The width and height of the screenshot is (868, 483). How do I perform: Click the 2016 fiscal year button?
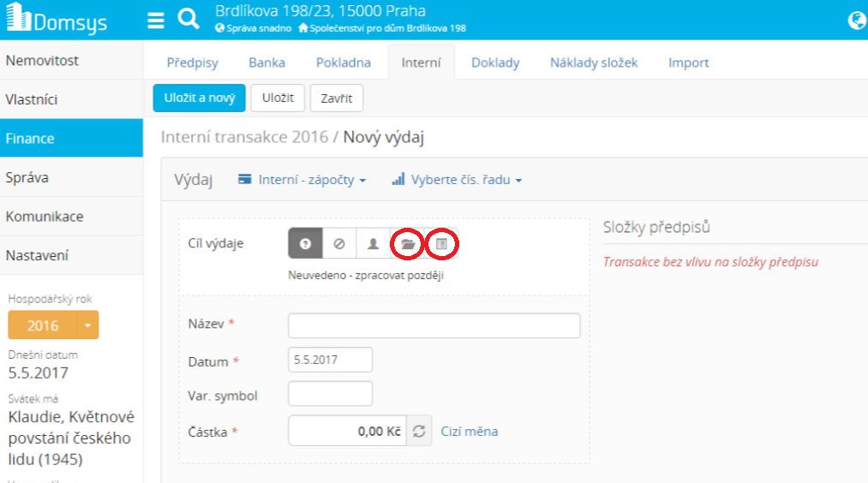pyautogui.click(x=43, y=325)
